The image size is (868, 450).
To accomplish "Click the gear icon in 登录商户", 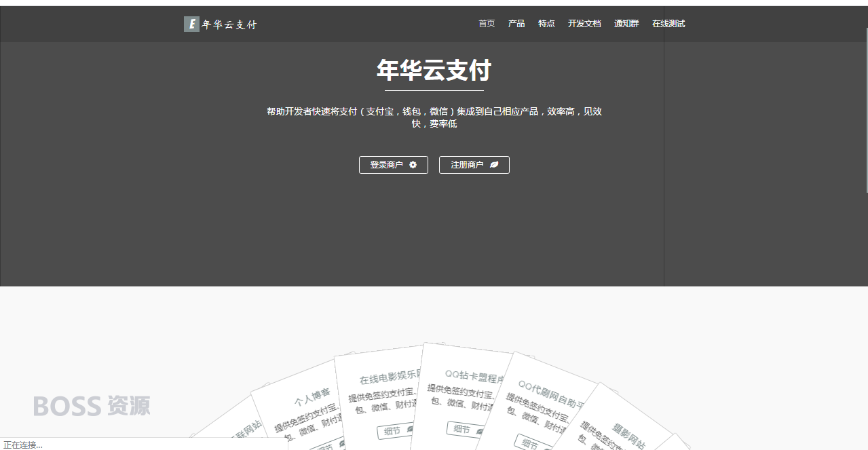I will tap(413, 165).
